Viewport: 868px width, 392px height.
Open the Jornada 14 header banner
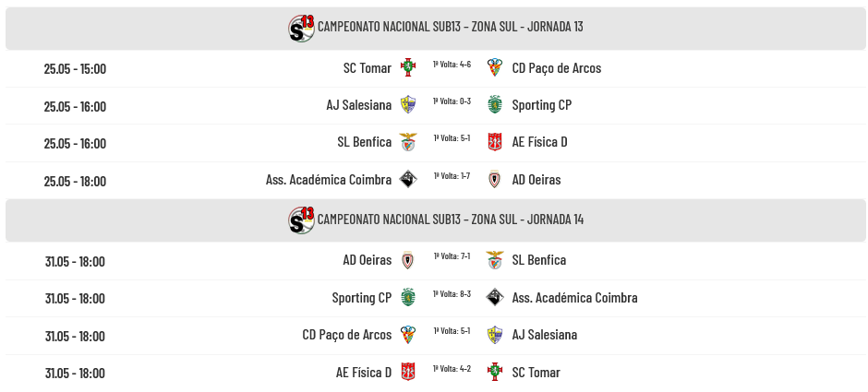click(435, 220)
